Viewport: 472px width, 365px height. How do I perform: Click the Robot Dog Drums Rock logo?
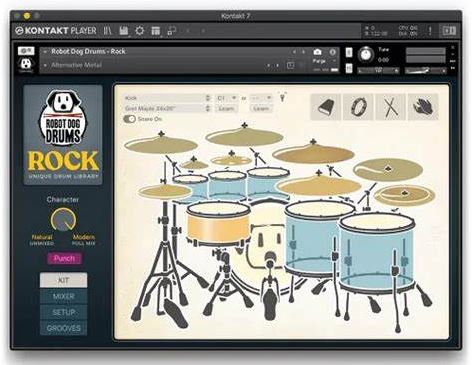click(x=63, y=135)
